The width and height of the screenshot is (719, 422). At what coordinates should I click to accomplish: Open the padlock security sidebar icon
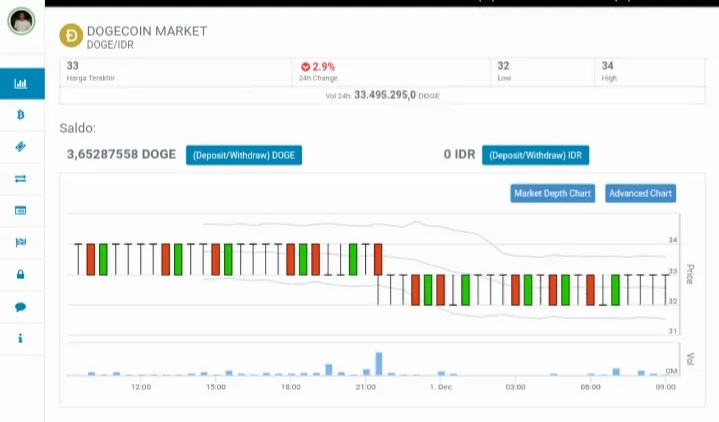point(21,274)
